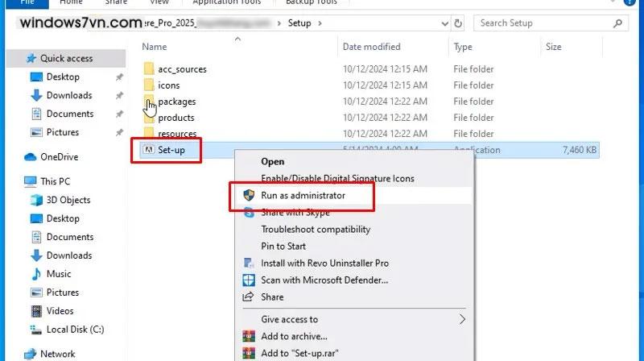Click the Share icon in context menu
The height and width of the screenshot is (361, 644).
pyautogui.click(x=249, y=297)
